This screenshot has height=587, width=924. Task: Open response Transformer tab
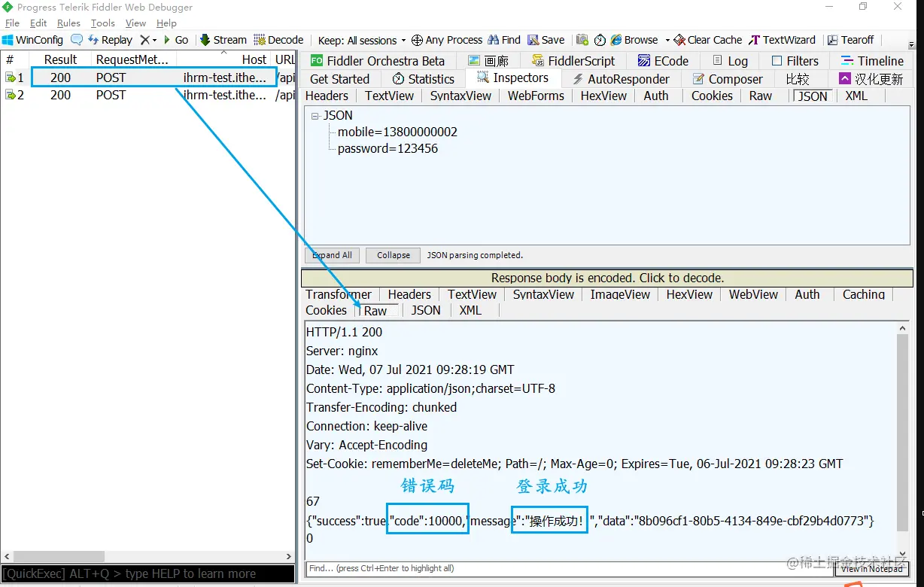[339, 294]
